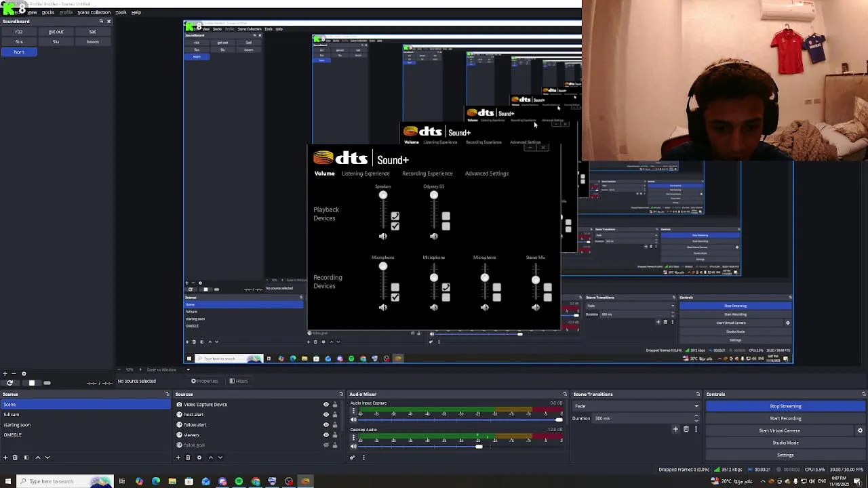Open File Explorer from the taskbar

point(172,481)
